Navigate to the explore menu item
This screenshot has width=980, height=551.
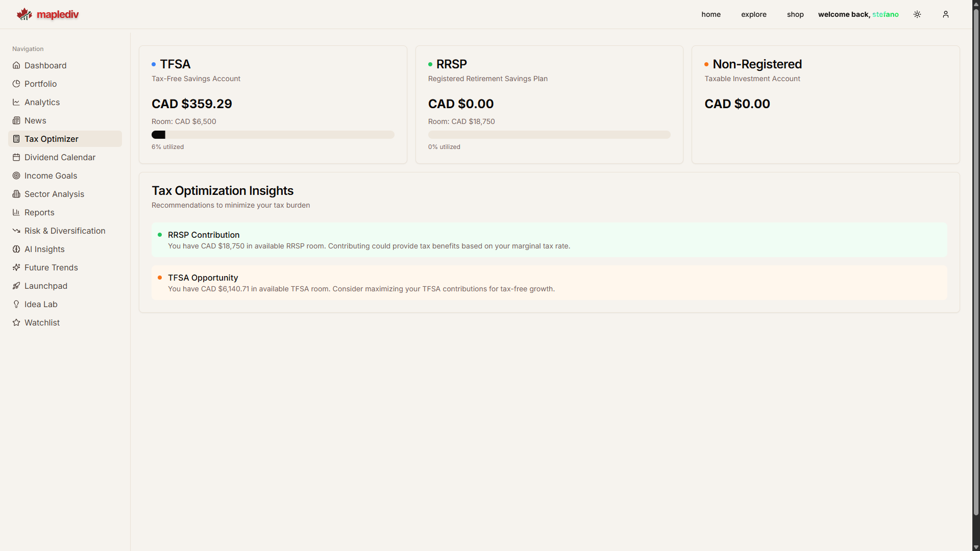pos(754,14)
